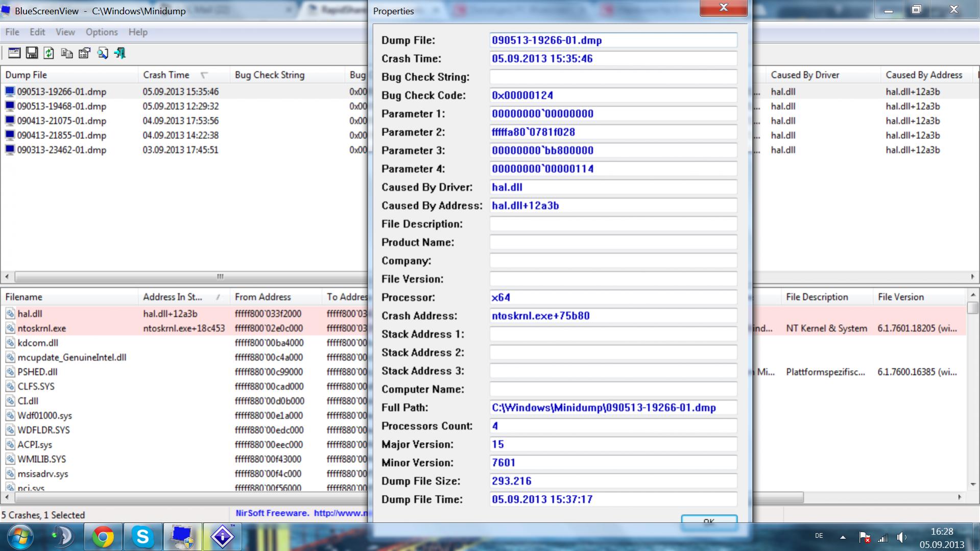This screenshot has height=551, width=980.
Task: Switch to BlueScreenView taskbar button
Action: tap(182, 537)
